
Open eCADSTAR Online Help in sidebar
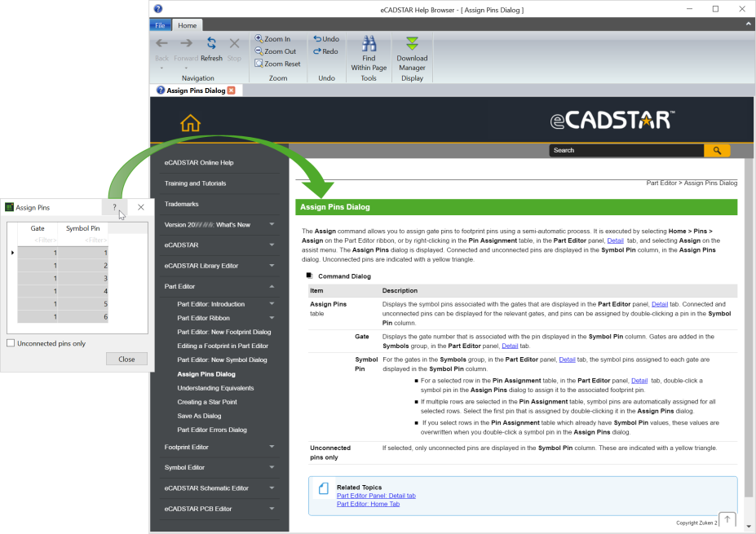[199, 162]
